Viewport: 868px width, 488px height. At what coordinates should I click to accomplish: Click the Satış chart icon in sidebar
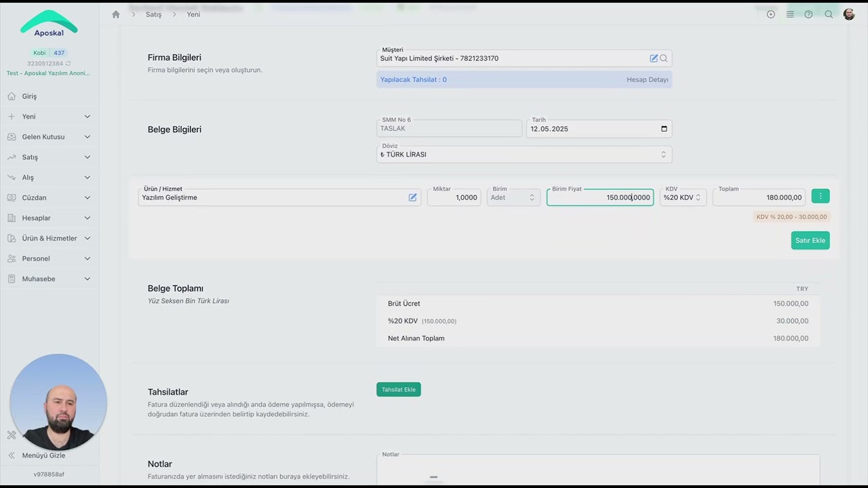click(x=12, y=157)
